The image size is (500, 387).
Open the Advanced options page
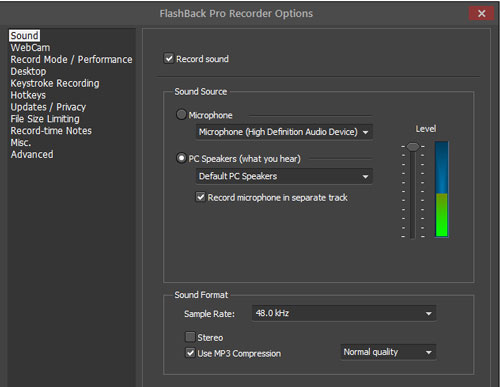[32, 155]
